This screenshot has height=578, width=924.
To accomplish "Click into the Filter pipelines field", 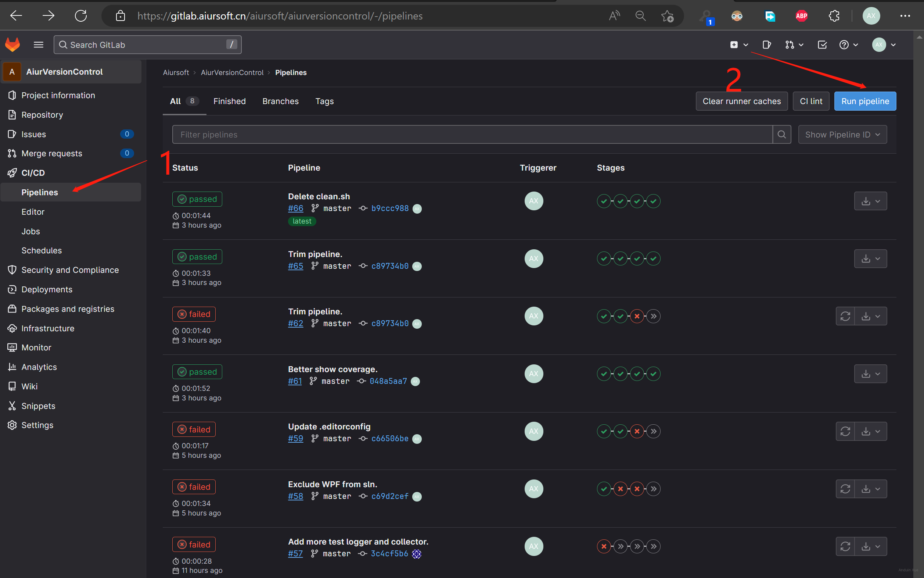I will (x=472, y=135).
